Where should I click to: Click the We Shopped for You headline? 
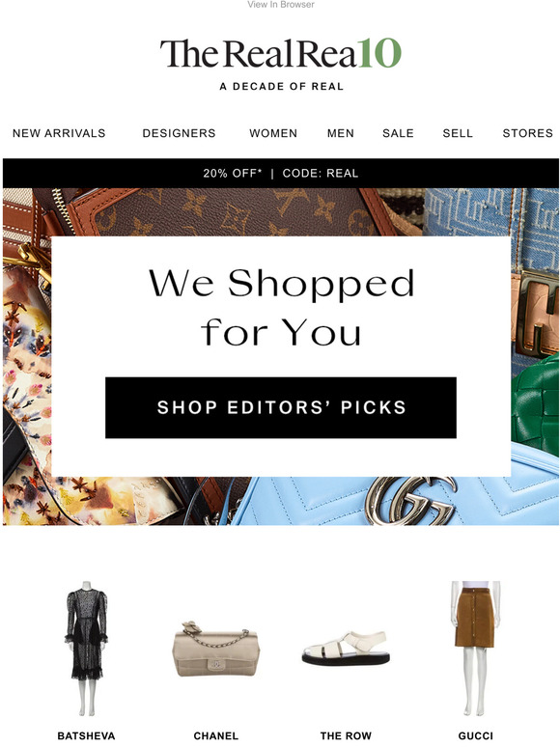click(281, 307)
